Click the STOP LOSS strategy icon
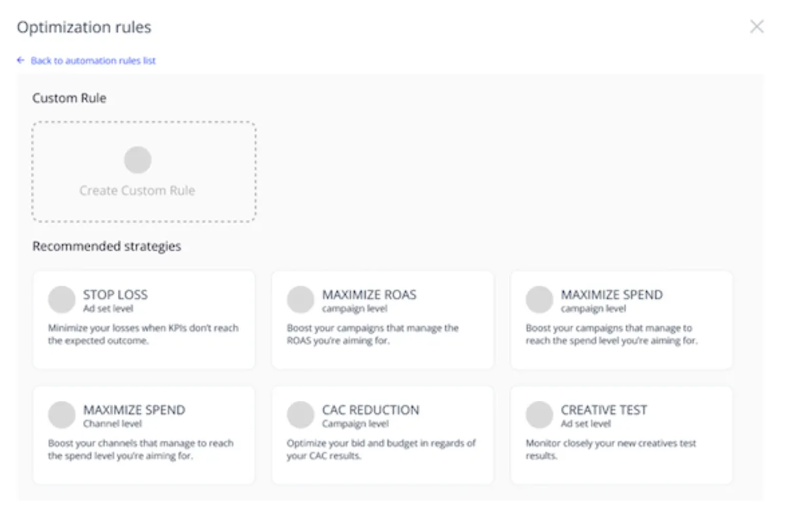This screenshot has height=532, width=786. (x=62, y=299)
